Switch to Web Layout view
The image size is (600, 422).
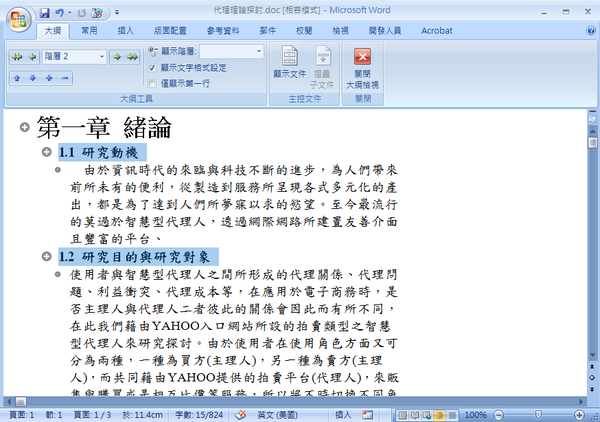point(427,415)
